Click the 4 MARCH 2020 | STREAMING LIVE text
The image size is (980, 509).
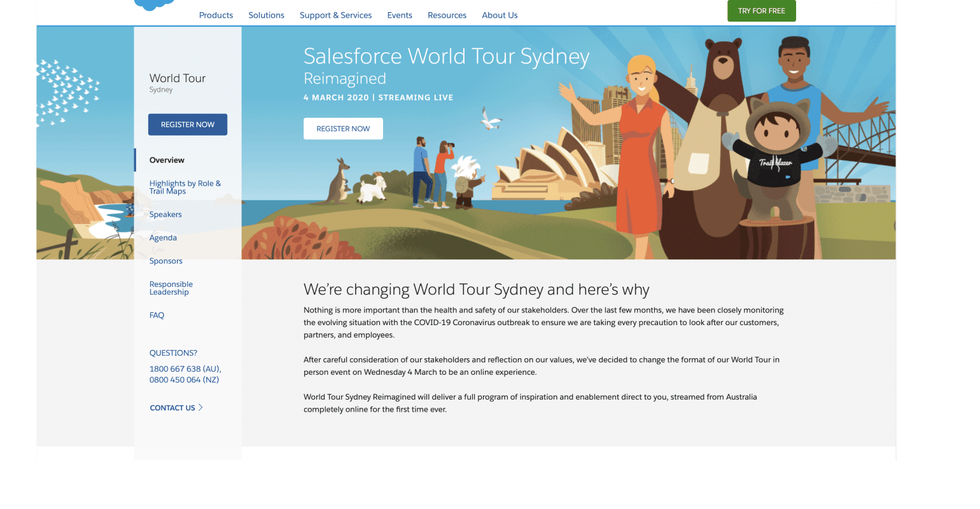379,97
